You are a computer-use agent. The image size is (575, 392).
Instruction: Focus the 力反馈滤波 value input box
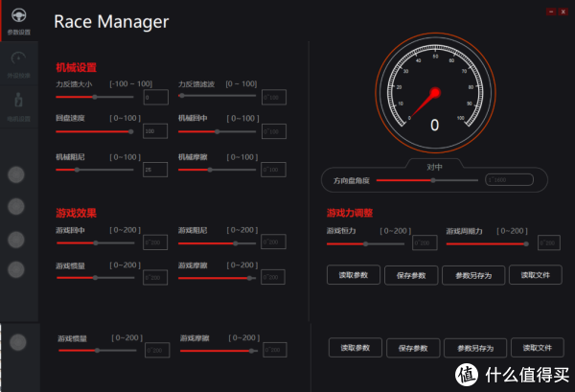click(x=274, y=97)
